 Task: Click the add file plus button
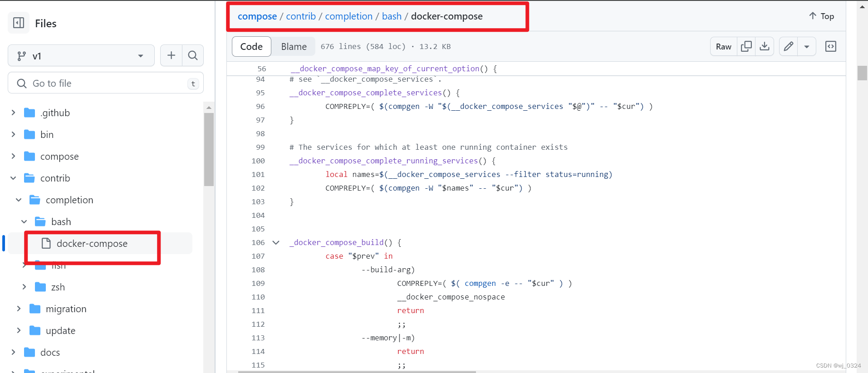[x=171, y=55]
